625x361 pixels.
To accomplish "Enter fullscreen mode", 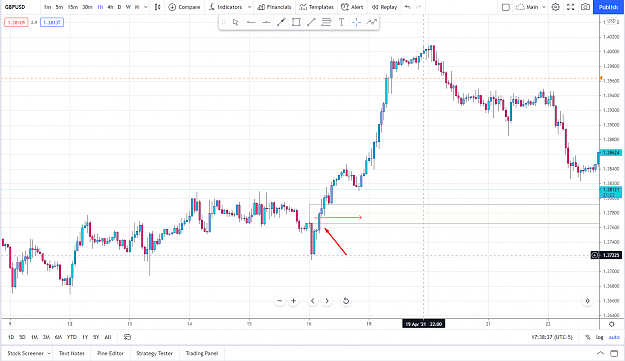I will pyautogui.click(x=570, y=7).
